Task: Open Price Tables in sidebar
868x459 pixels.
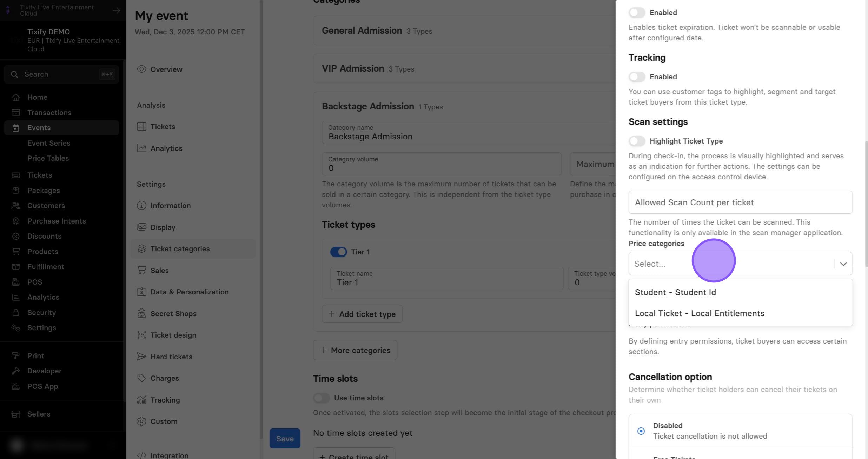Action: tap(48, 158)
